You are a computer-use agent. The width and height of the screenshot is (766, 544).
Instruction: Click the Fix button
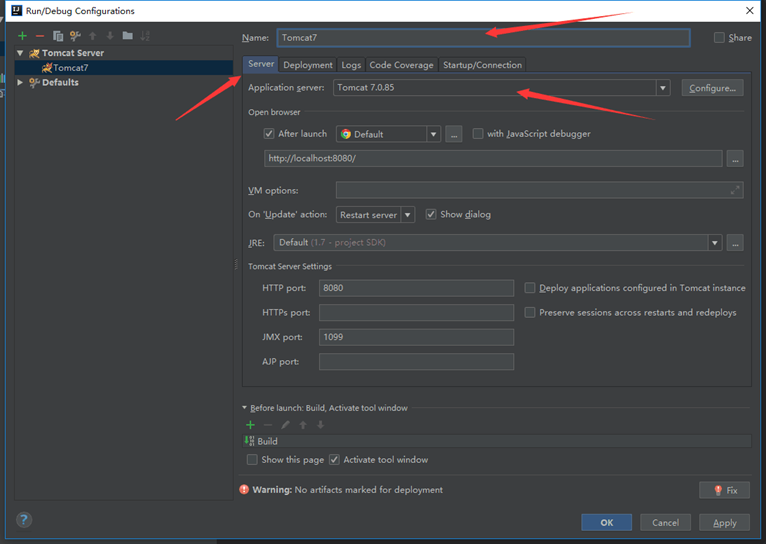(724, 490)
